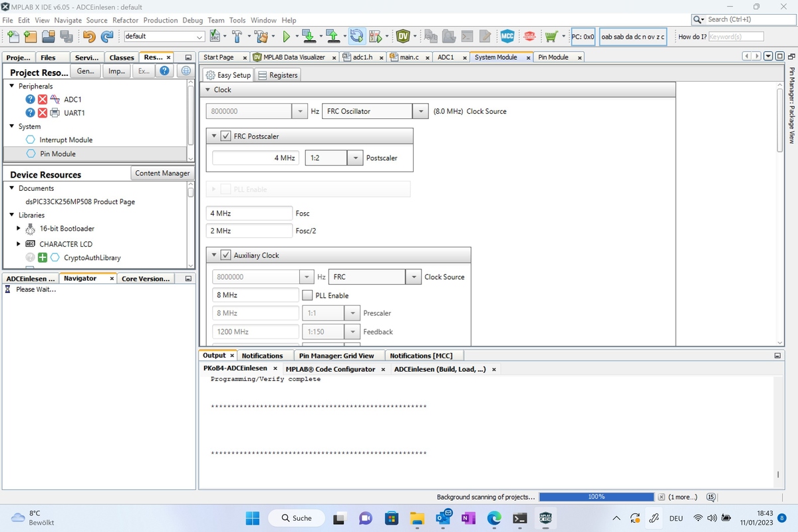Viewport: 798px width, 532px height.
Task: Collapse the Peripherals tree node
Action: point(11,86)
